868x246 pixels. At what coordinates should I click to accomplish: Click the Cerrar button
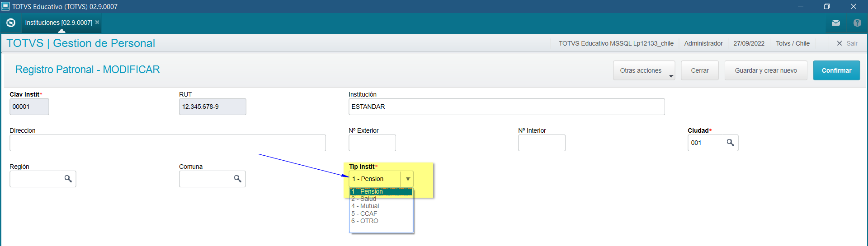point(700,70)
